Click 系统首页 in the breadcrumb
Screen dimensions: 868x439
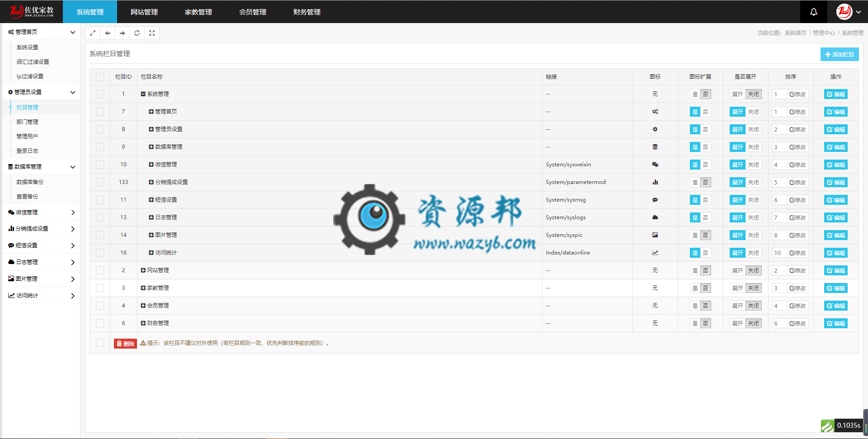[796, 33]
